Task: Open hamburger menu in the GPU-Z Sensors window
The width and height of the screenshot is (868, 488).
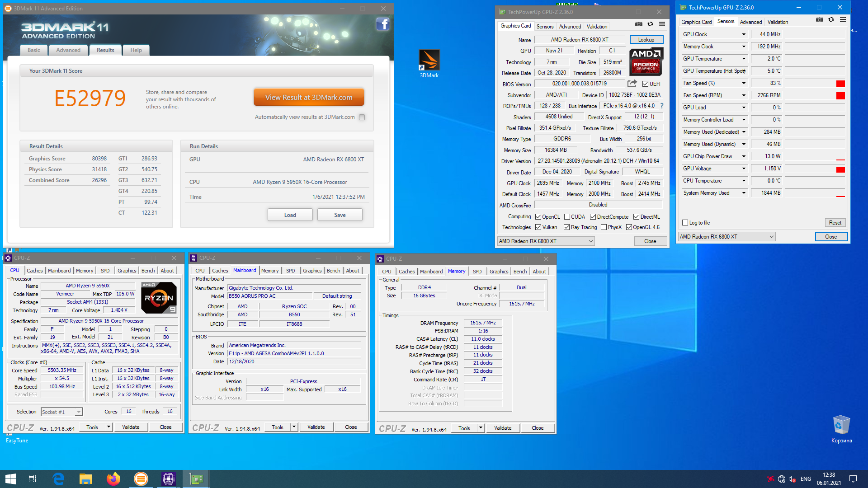Action: click(x=843, y=20)
